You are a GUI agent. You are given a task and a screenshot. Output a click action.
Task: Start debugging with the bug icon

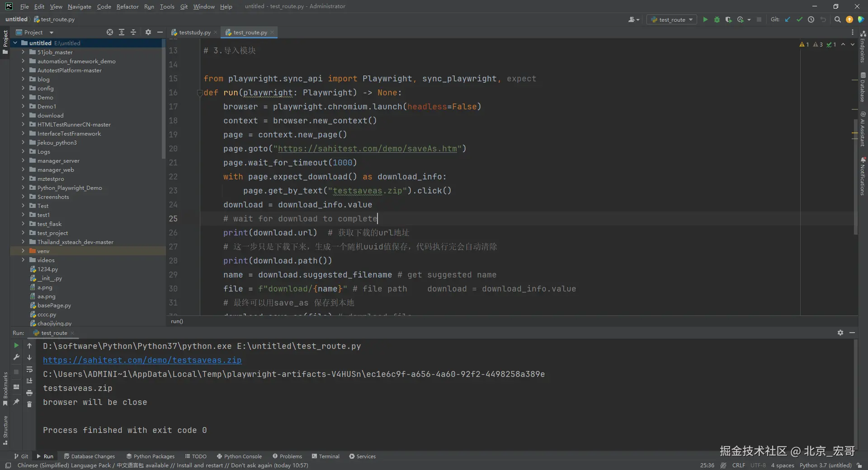[x=717, y=19]
